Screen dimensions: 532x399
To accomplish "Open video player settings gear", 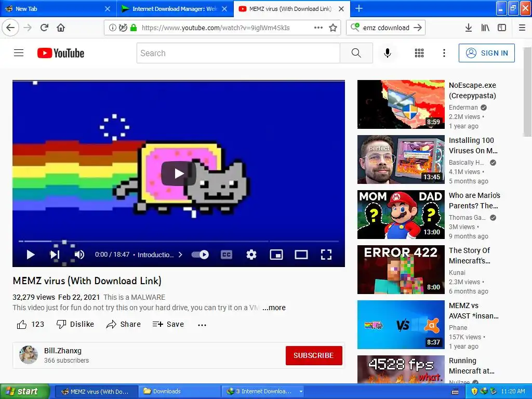I will click(x=251, y=255).
